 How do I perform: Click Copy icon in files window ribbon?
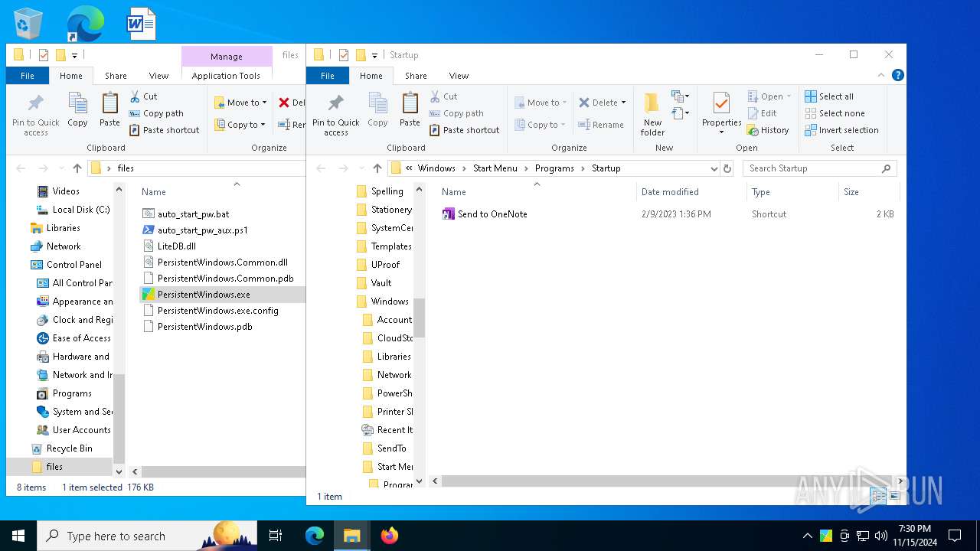tap(77, 103)
